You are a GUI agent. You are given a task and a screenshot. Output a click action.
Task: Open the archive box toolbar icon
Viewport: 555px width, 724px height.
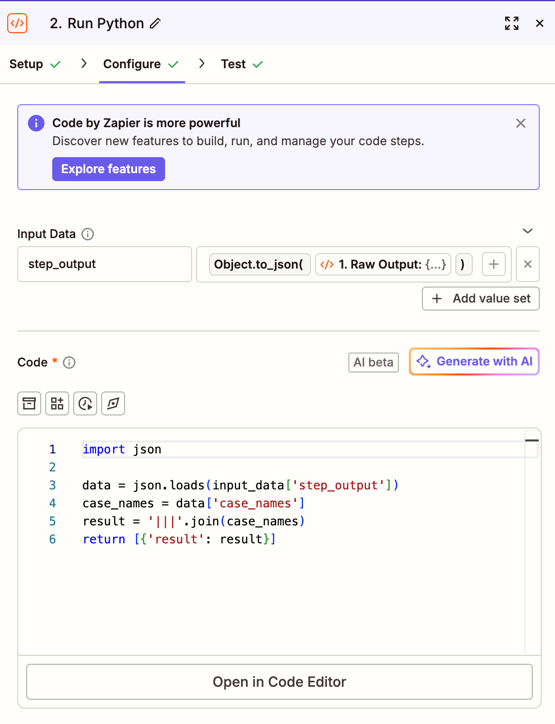pyautogui.click(x=29, y=404)
